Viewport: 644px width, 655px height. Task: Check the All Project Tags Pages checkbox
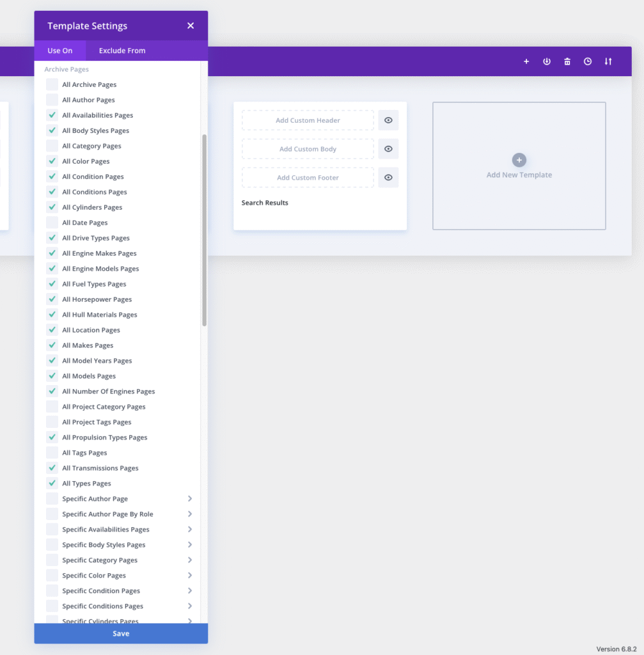pos(52,422)
